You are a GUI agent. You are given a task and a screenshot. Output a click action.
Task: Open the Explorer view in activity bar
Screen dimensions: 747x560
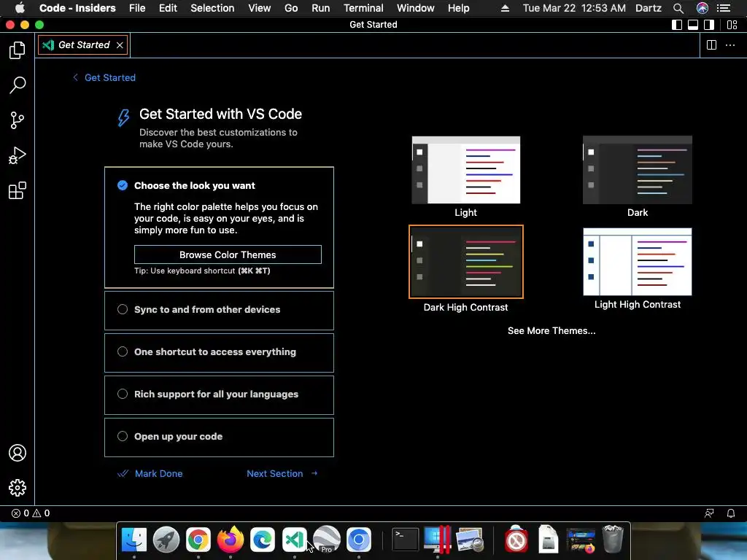click(18, 50)
